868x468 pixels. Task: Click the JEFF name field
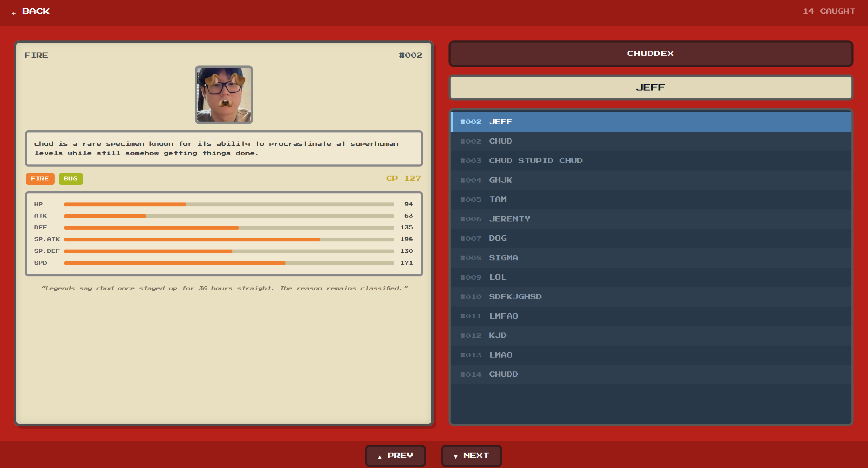pos(650,87)
